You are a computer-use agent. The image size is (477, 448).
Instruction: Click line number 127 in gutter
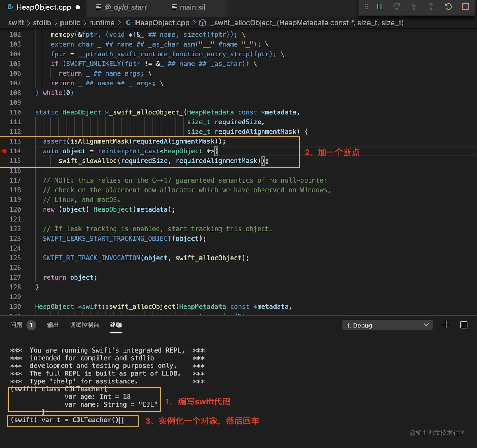coord(15,277)
